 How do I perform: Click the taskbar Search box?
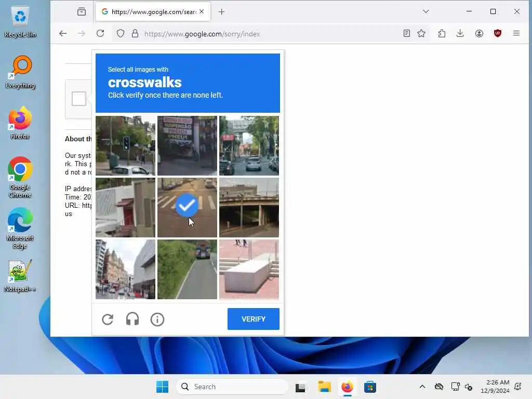(232, 387)
